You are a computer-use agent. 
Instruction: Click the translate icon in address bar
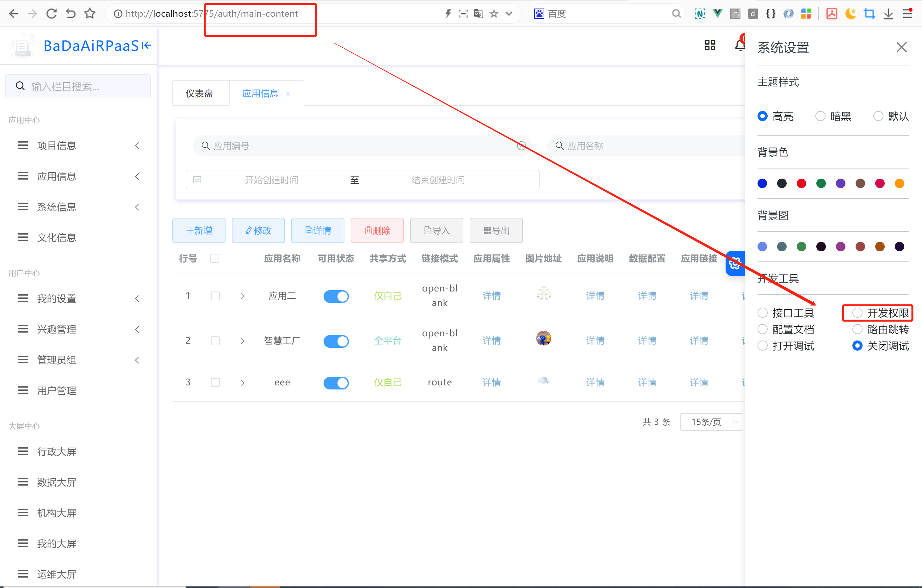pos(478,14)
